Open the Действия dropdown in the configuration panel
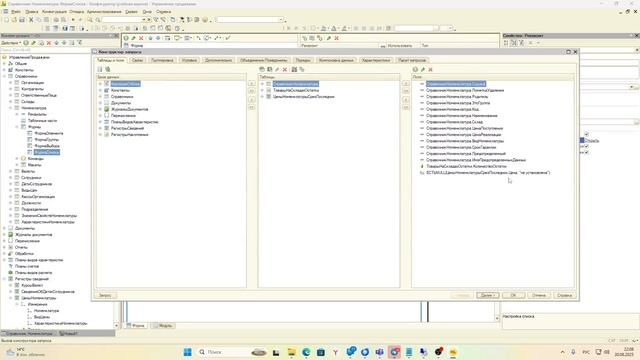This screenshot has width=640, height=360. (x=11, y=42)
